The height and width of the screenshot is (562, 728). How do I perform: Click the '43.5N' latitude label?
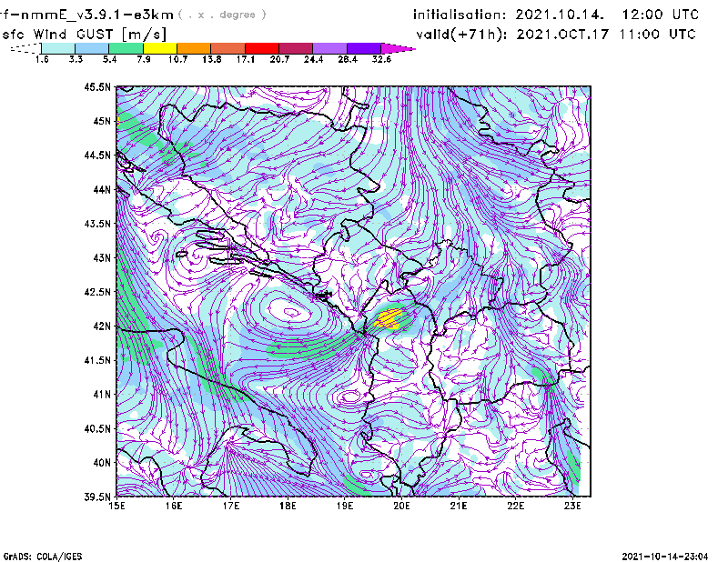pos(97,224)
